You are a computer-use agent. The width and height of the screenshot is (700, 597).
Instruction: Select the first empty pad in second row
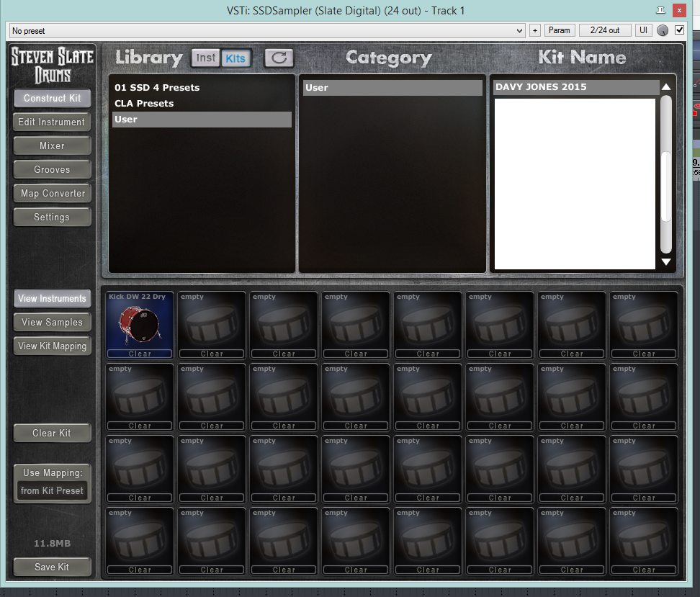(140, 397)
